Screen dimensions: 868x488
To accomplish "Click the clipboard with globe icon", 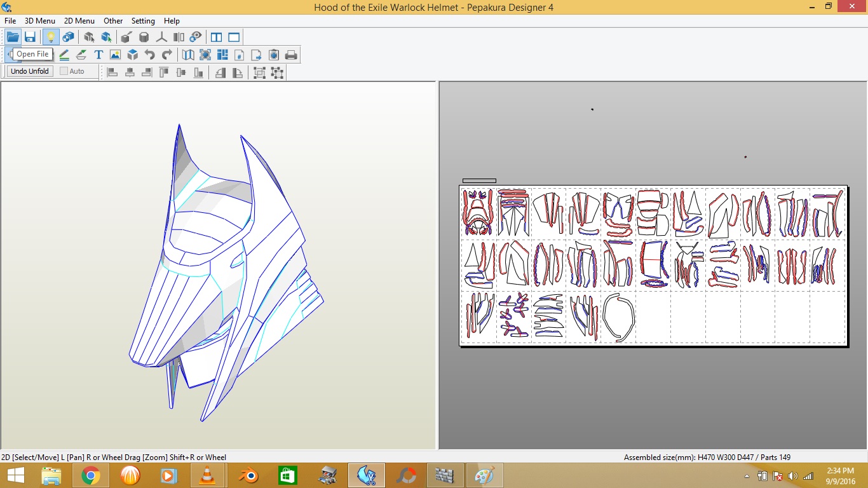I will [274, 55].
